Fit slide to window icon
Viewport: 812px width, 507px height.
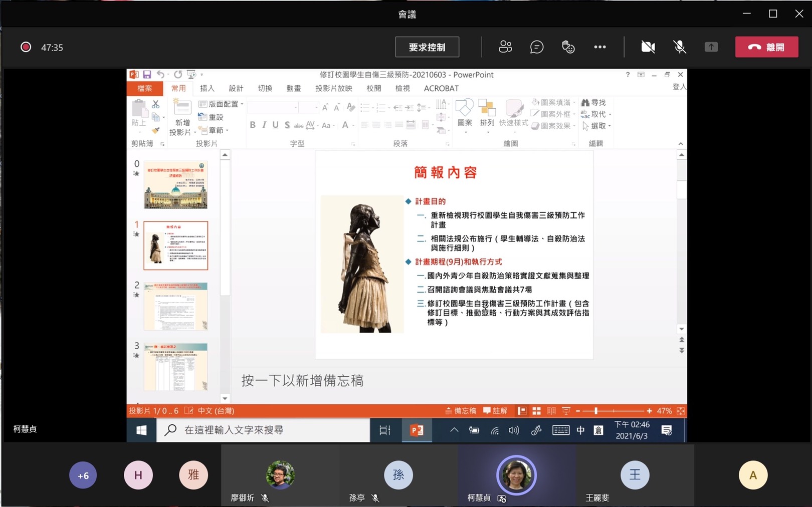click(680, 411)
